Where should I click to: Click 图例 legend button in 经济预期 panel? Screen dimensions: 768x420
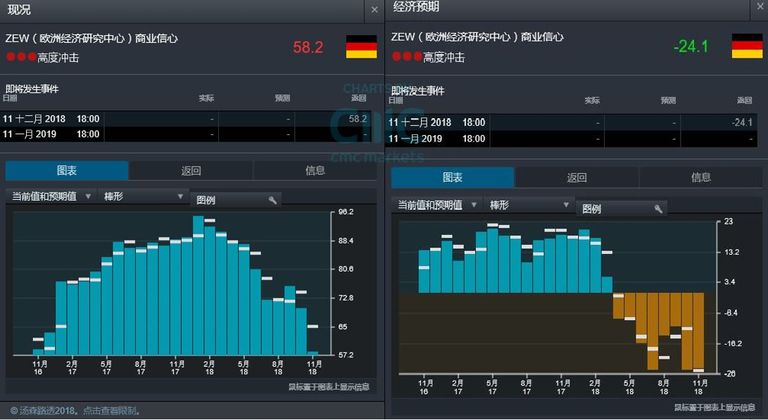point(622,208)
